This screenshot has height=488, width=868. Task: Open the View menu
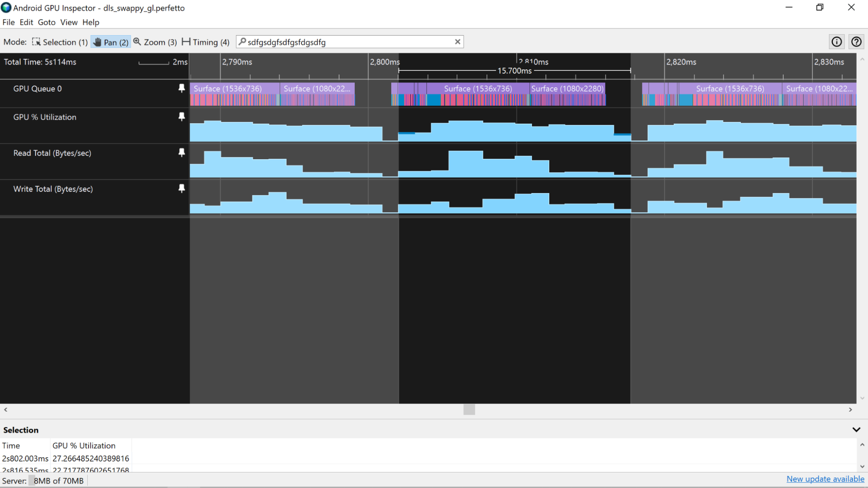tap(69, 22)
